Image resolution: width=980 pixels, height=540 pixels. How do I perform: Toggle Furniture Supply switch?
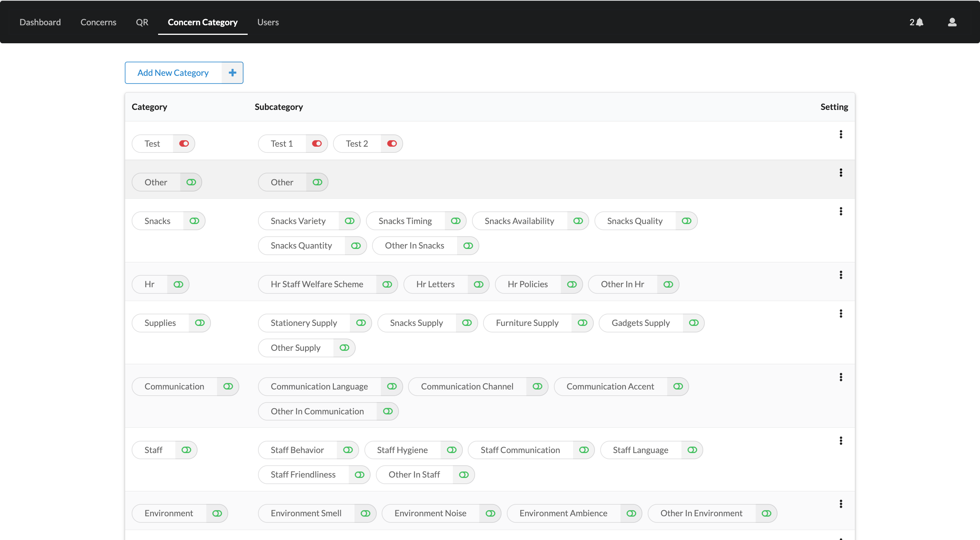[x=583, y=323]
